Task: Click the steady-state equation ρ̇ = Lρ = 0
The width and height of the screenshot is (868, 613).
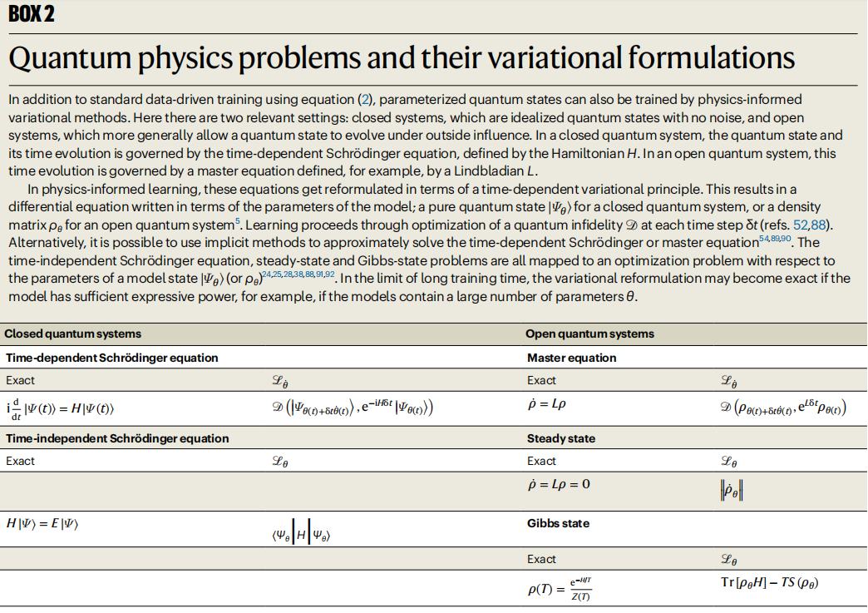Action: pyautogui.click(x=559, y=484)
